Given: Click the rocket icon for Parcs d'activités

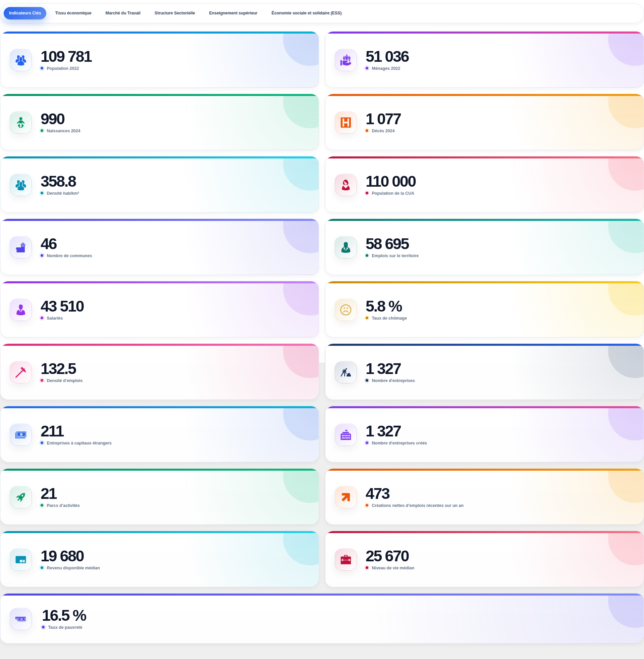Looking at the screenshot, I should (21, 497).
